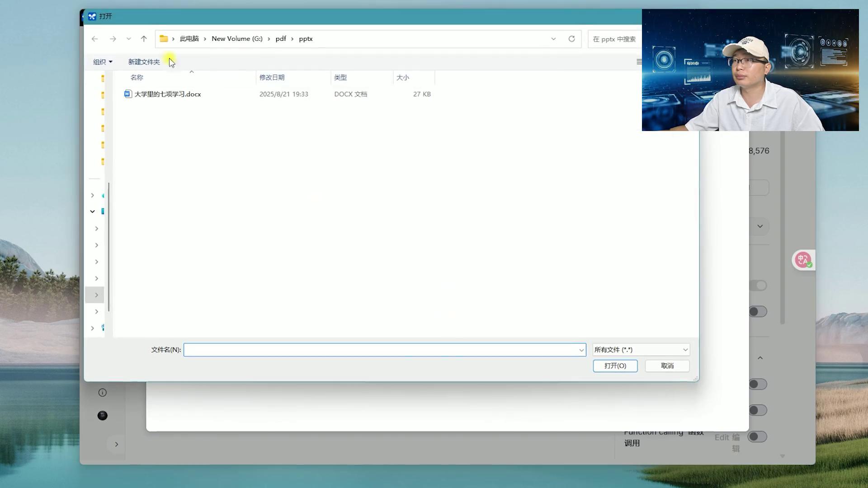Click the 文件名 input field
868x488 pixels.
(380, 350)
